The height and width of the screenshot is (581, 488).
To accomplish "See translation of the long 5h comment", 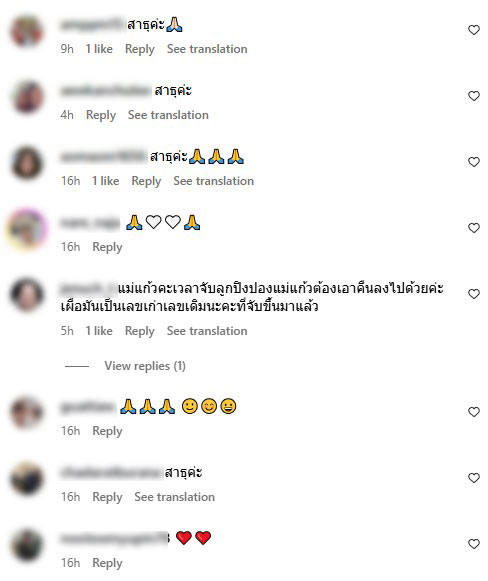I will click(x=207, y=331).
